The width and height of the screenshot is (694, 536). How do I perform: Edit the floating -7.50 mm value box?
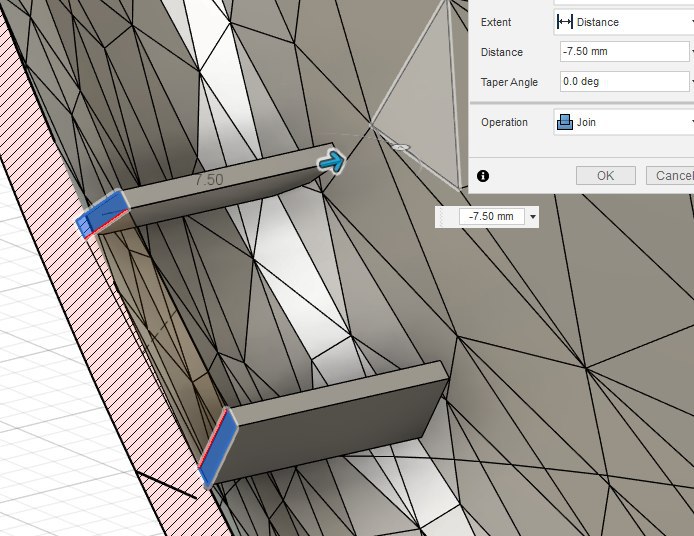[x=491, y=216]
